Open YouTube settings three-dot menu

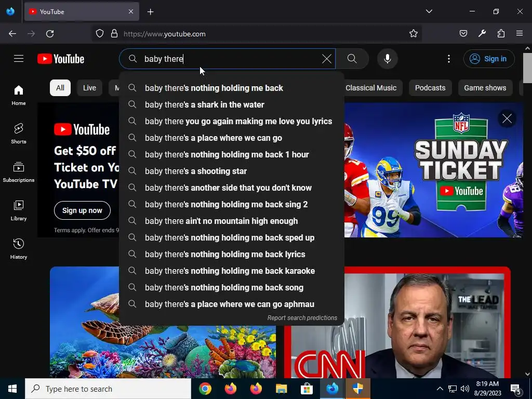[x=449, y=59]
